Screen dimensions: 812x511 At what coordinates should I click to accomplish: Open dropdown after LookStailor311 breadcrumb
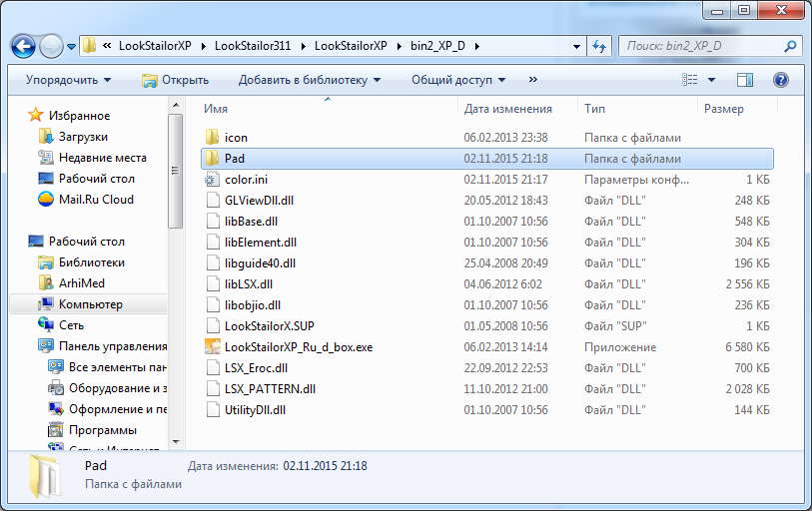pyautogui.click(x=303, y=46)
